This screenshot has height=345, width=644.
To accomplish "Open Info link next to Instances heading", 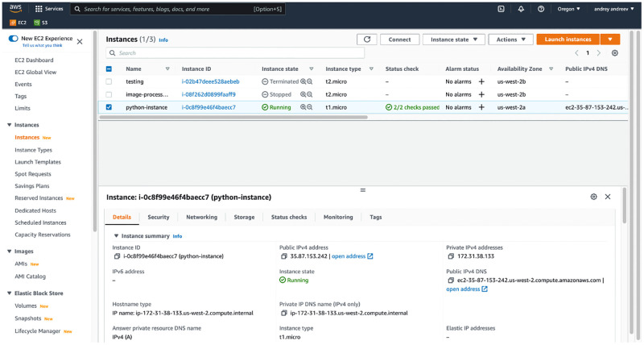I will [x=163, y=40].
